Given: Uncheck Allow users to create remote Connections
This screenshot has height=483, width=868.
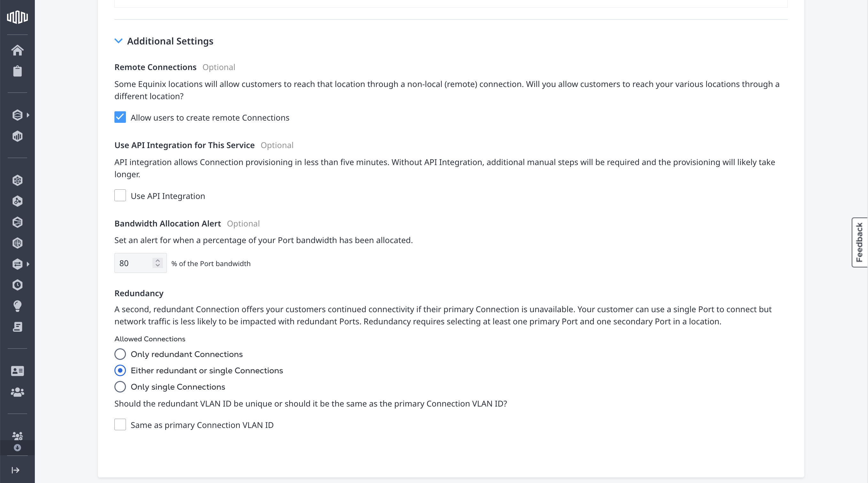Looking at the screenshot, I should 120,117.
